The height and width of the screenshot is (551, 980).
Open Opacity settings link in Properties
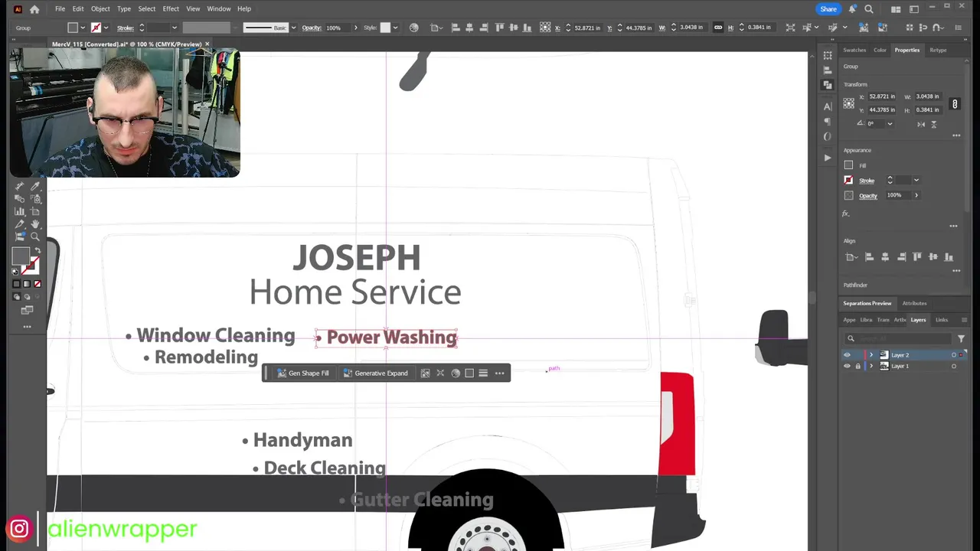point(868,195)
